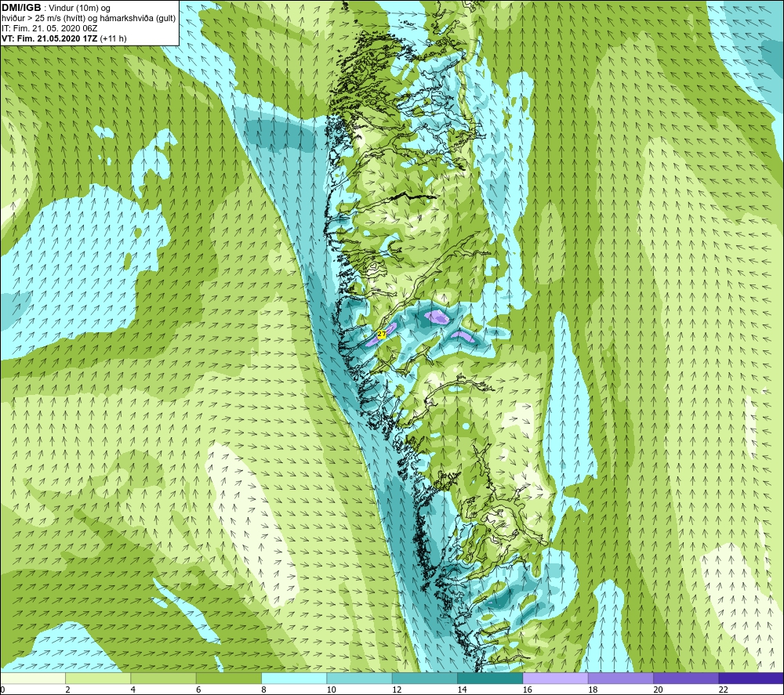Click the scale label '0'
Screen dimensions: 784x695
point(2,690)
